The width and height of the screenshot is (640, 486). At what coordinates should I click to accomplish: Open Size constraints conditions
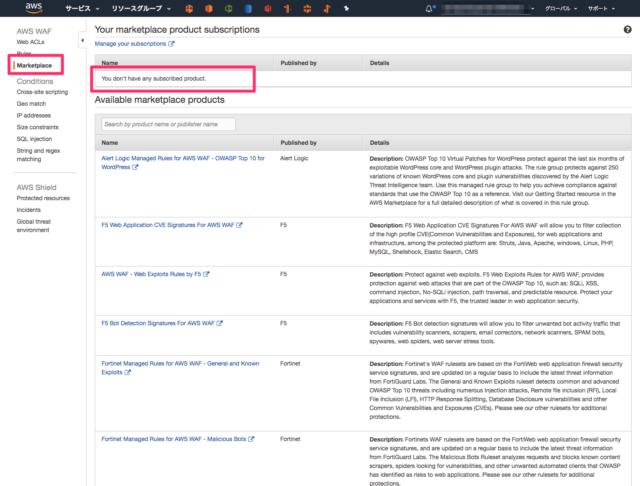click(38, 127)
